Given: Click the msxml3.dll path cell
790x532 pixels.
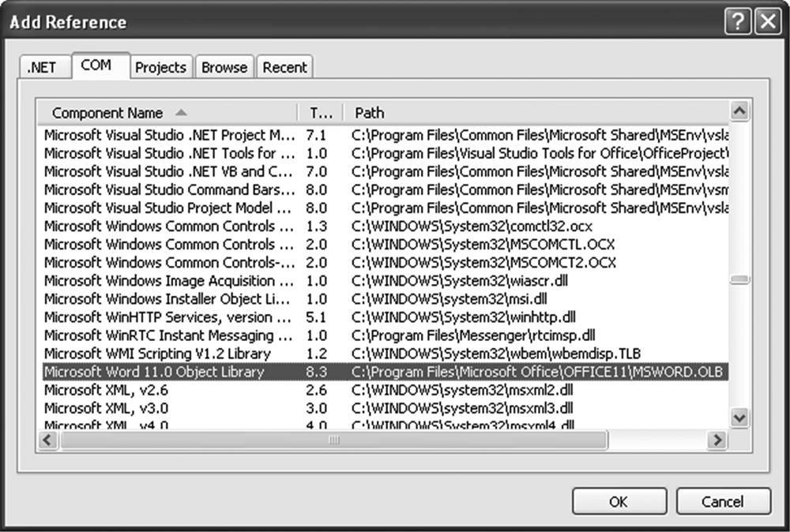Looking at the screenshot, I should [x=462, y=408].
